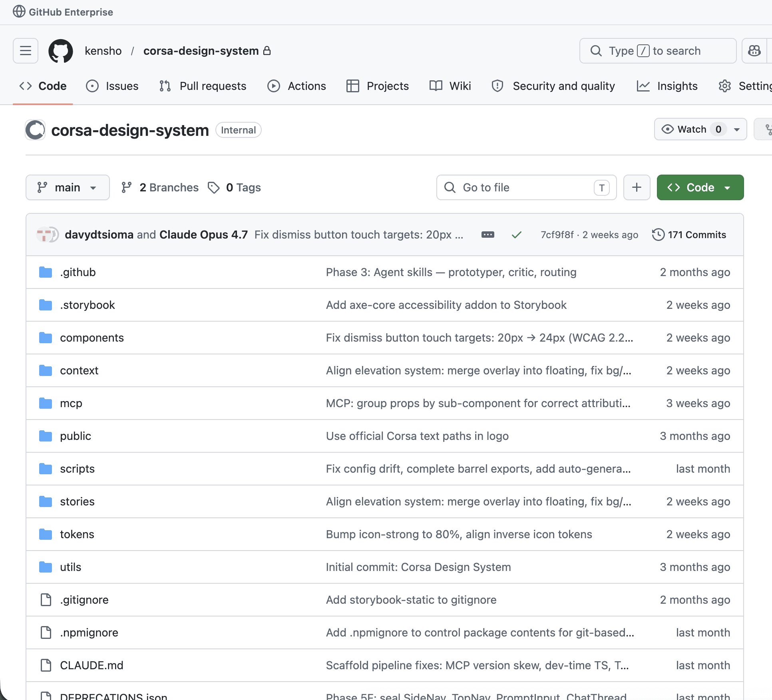Open the utils folder
772x700 pixels.
click(x=70, y=567)
